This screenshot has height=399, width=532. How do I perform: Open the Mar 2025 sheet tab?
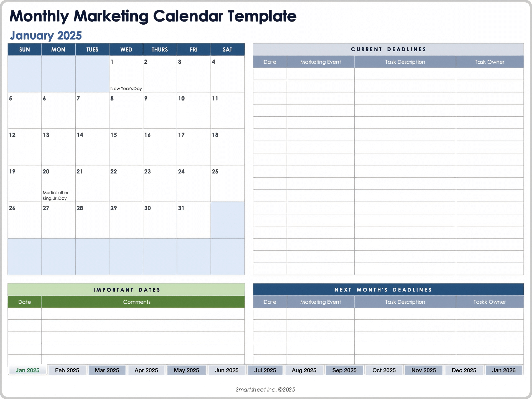tap(107, 370)
